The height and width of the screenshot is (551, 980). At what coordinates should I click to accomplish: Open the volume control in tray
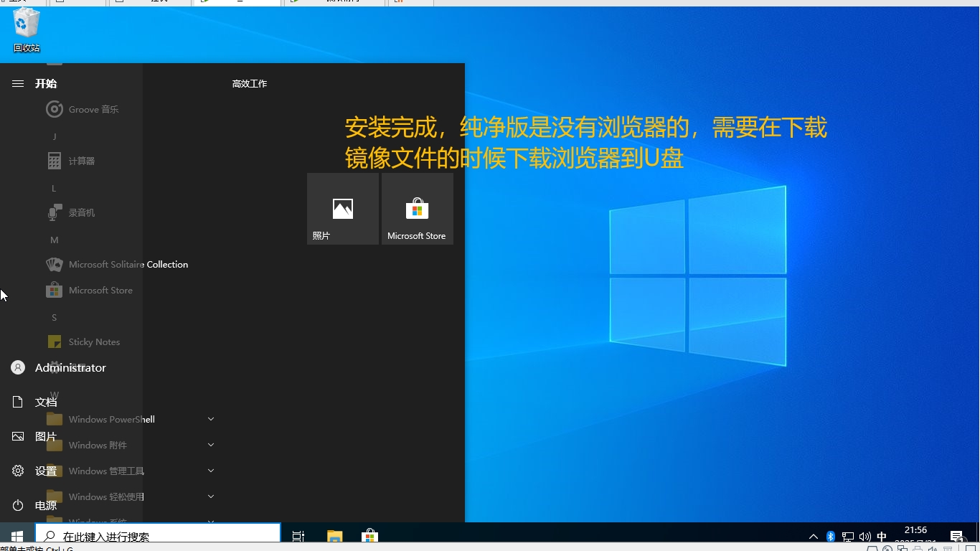tap(864, 536)
